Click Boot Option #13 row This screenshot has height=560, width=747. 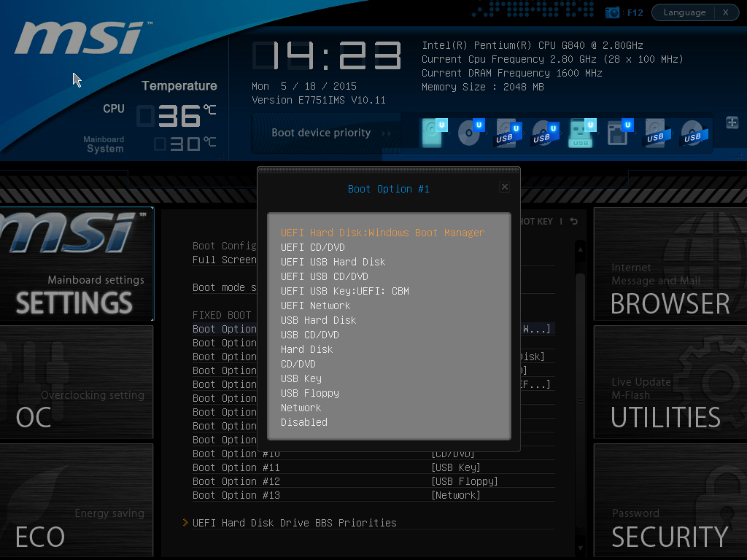click(x=373, y=495)
